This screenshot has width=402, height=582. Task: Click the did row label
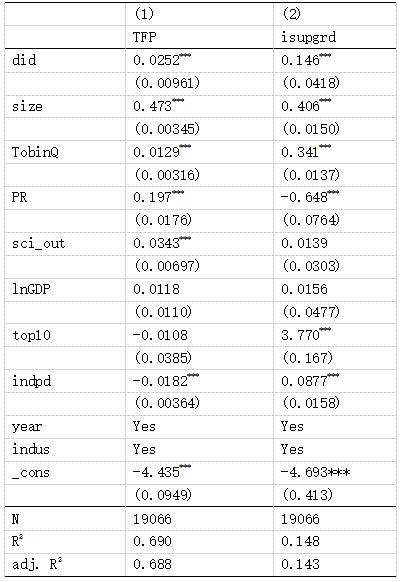[65, 60]
